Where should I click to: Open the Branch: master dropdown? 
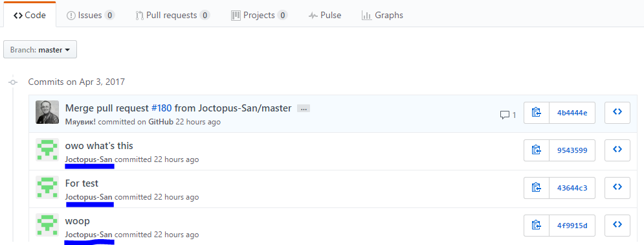pos(40,50)
